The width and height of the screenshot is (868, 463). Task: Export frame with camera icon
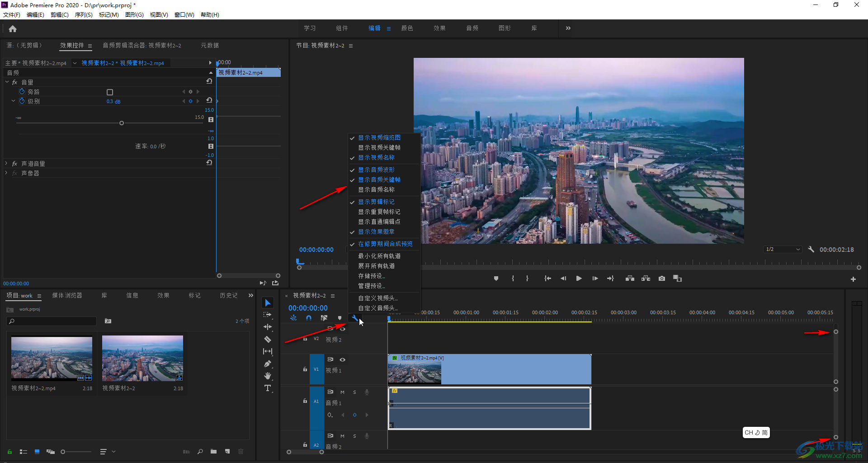(662, 279)
